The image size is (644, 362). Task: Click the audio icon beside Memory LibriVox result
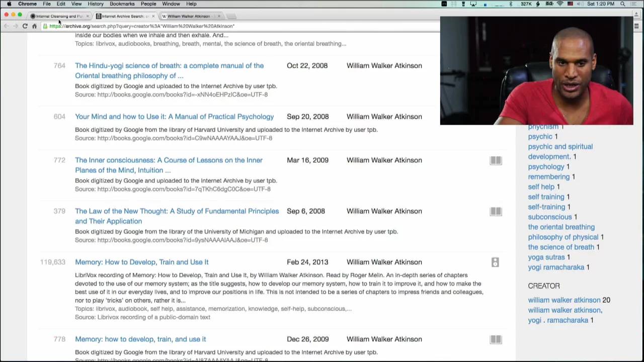click(495, 262)
